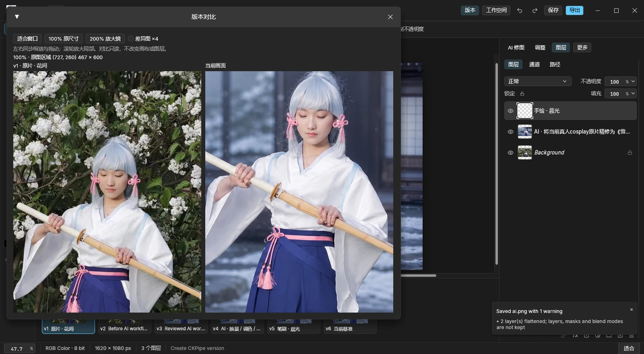Click the 适合窗口 fit-to-window button
The image size is (644, 354).
tap(27, 39)
